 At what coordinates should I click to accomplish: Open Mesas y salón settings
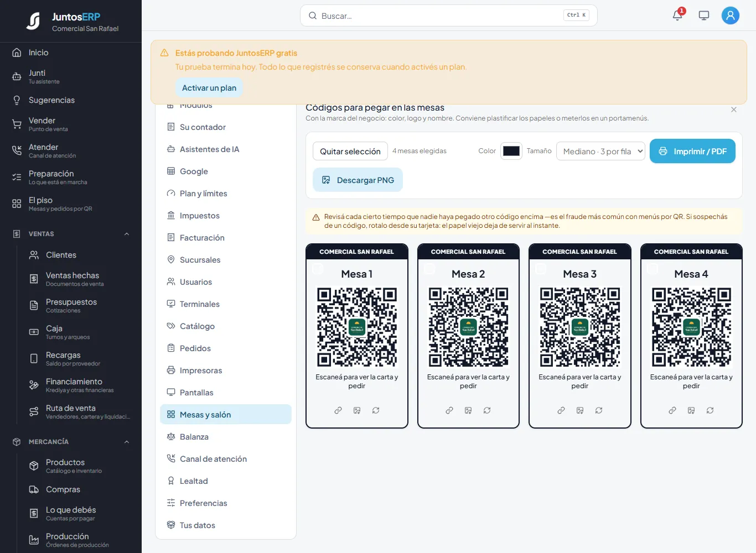tap(226, 415)
